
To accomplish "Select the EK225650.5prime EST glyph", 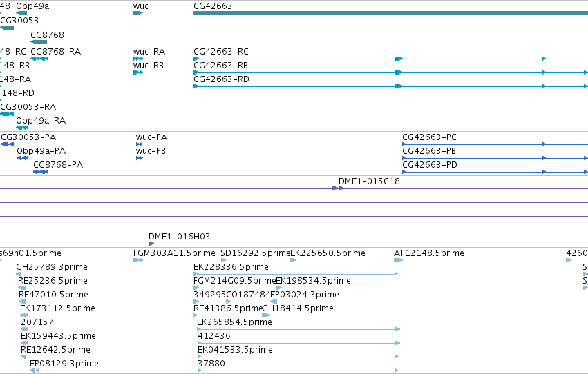I will click(294, 260).
